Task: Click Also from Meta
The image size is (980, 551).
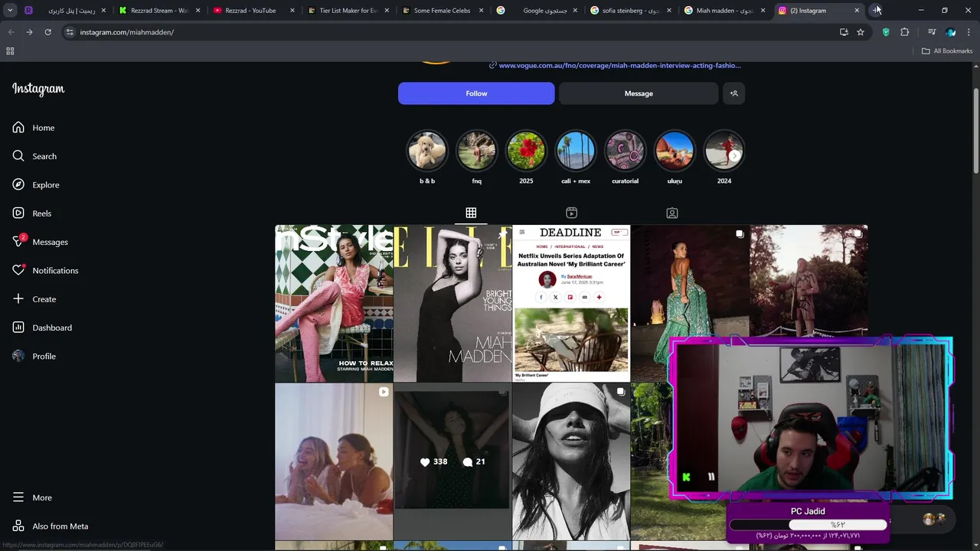Action: [x=51, y=527]
